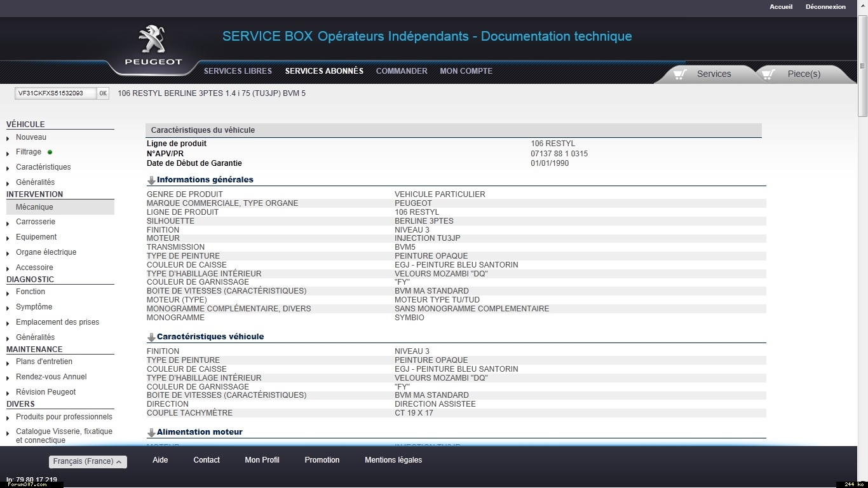Click the value CT 19 X 17
Screen dimensions: 868x488
tap(414, 413)
